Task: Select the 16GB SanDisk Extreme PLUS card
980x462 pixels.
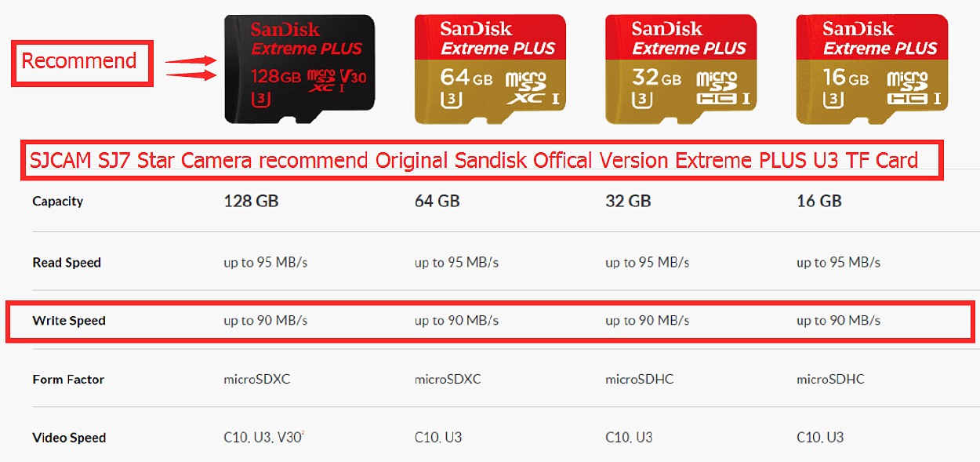Action: (x=872, y=69)
